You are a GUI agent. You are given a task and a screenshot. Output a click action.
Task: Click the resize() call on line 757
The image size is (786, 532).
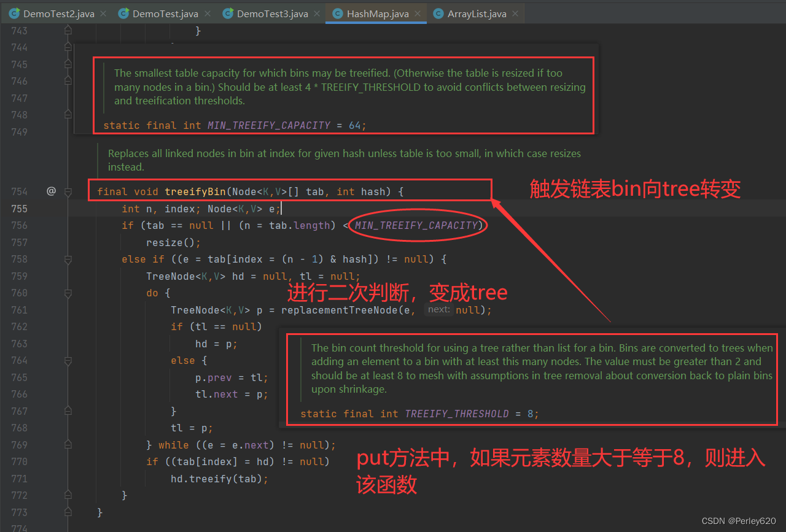pyautogui.click(x=173, y=242)
